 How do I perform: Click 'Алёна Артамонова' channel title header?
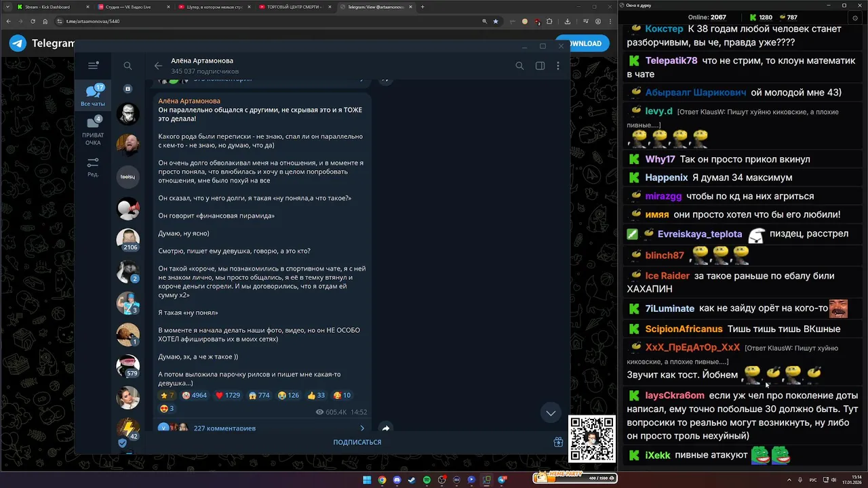tap(202, 60)
